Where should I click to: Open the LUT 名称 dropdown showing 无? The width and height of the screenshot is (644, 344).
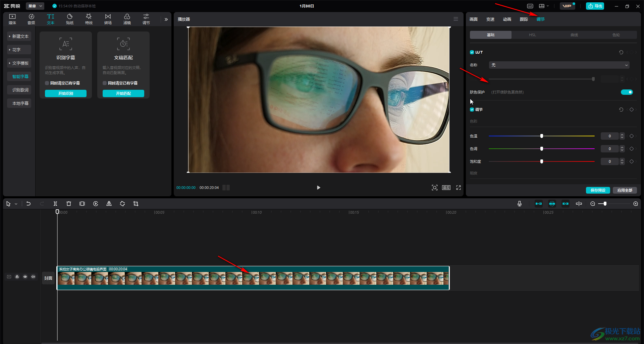click(x=559, y=65)
